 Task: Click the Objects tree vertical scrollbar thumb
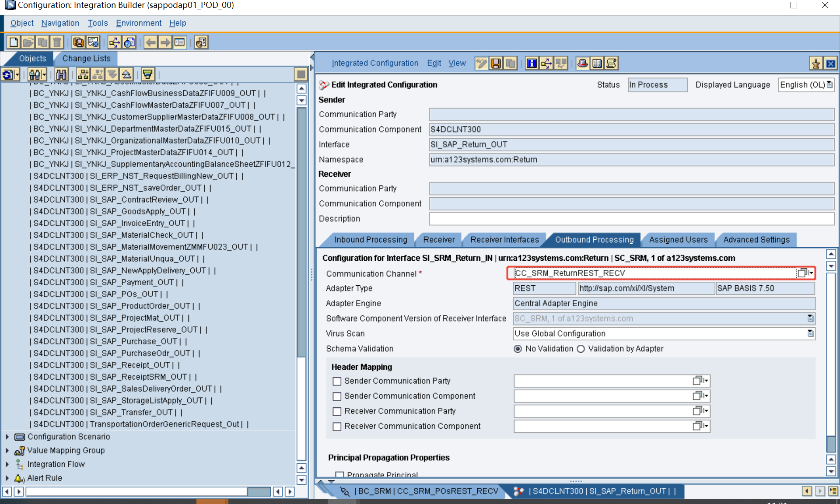click(x=301, y=232)
